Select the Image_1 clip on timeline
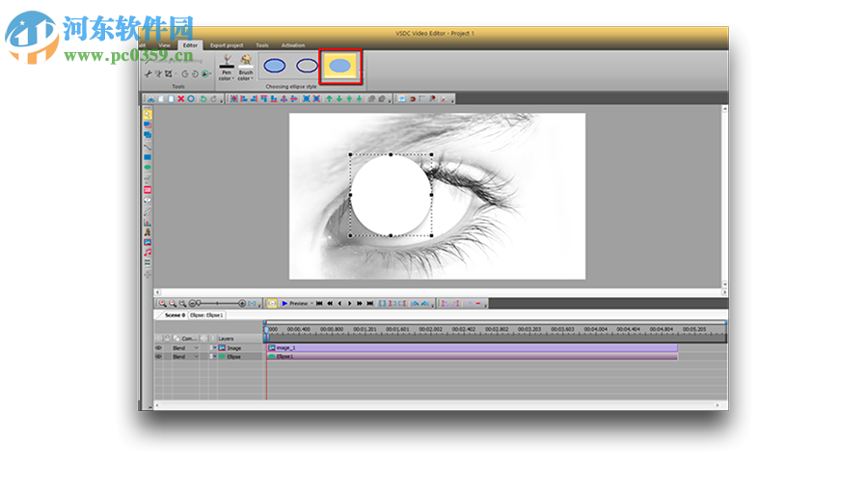 (473, 348)
